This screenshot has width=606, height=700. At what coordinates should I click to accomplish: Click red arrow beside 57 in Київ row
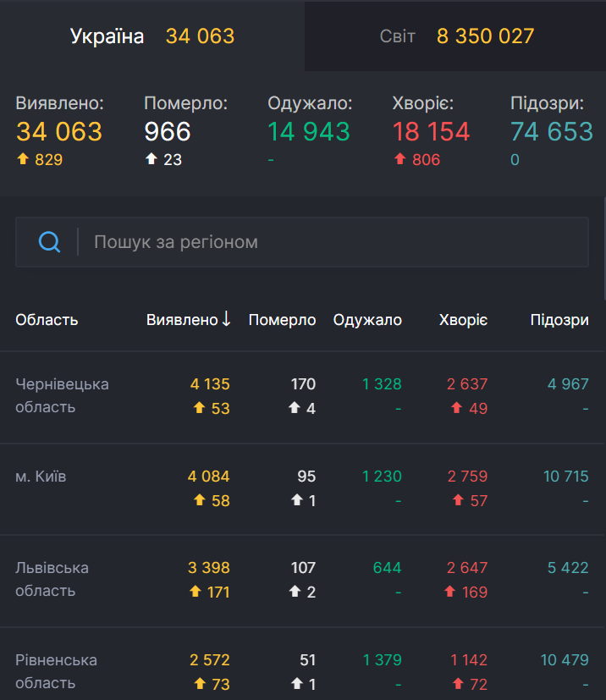(x=458, y=500)
